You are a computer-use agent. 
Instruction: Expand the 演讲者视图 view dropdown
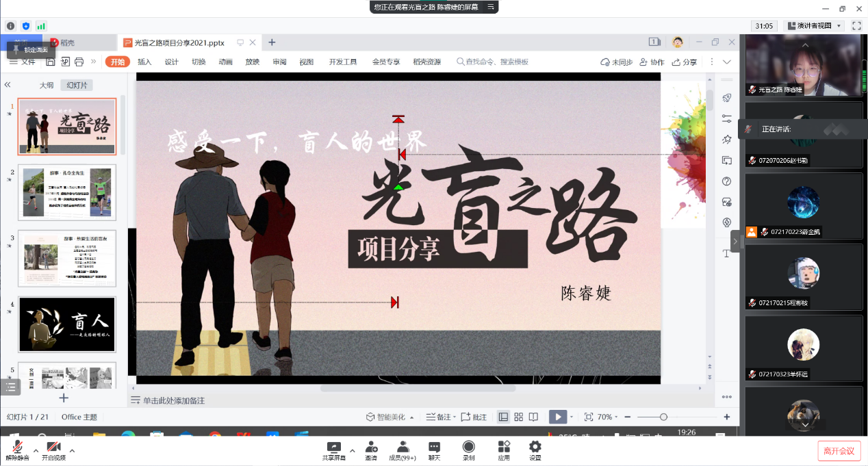pos(815,25)
